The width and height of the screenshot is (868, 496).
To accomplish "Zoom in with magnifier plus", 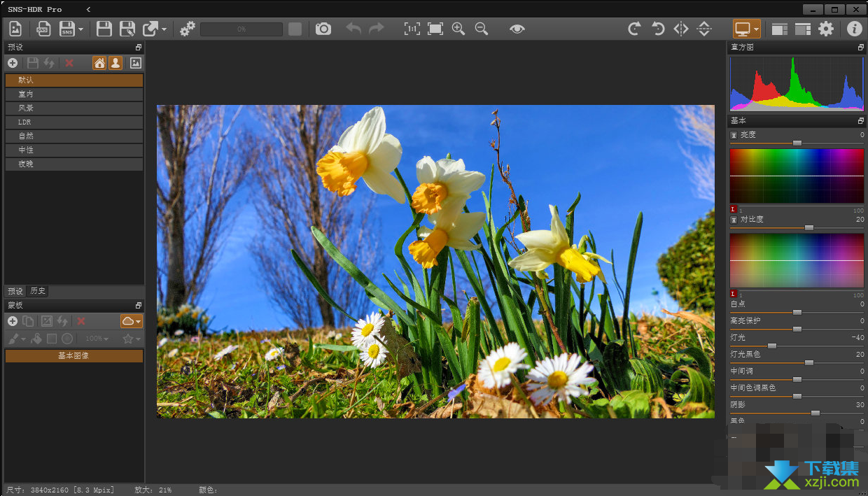I will click(458, 29).
